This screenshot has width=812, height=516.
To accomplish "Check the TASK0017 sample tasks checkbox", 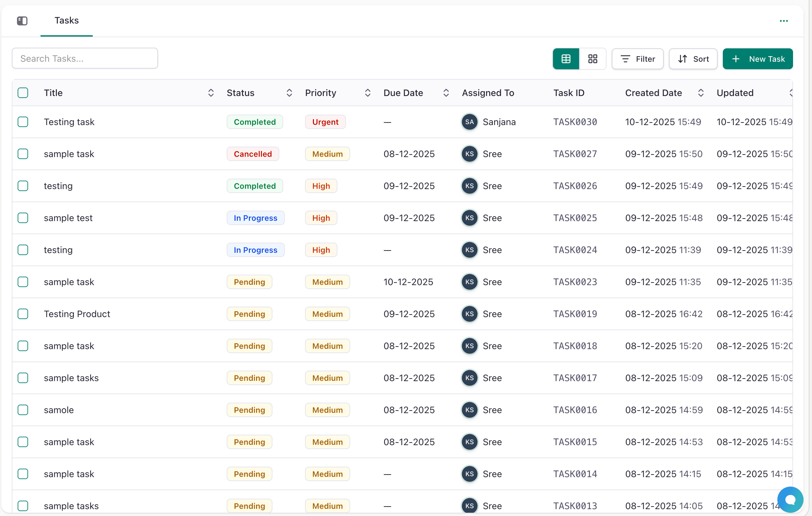I will 23,378.
